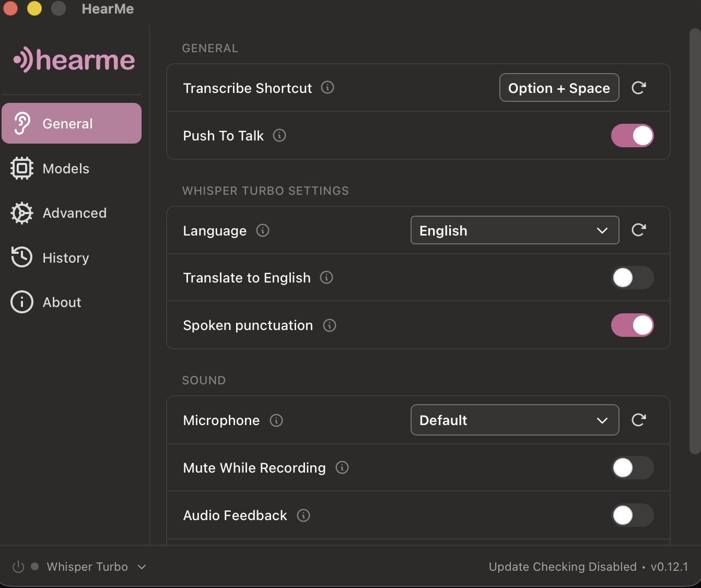
Task: Click the v0.12.1 version label
Action: click(x=669, y=567)
